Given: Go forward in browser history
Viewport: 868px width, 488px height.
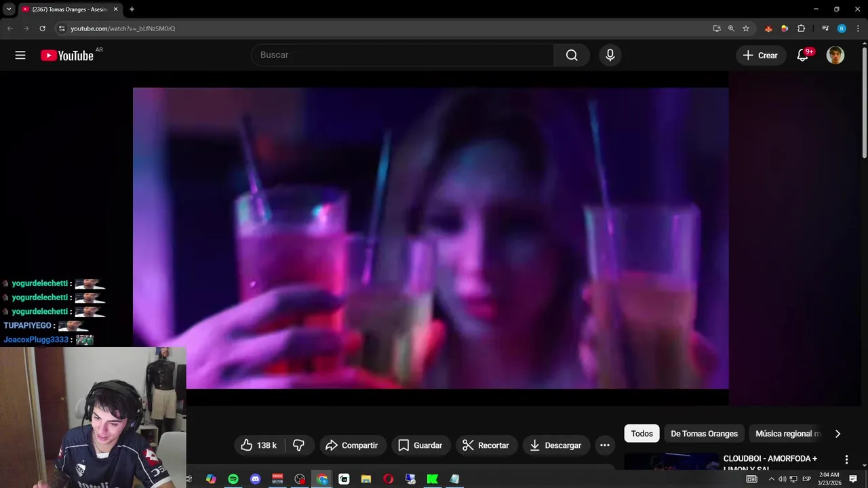Looking at the screenshot, I should (26, 28).
